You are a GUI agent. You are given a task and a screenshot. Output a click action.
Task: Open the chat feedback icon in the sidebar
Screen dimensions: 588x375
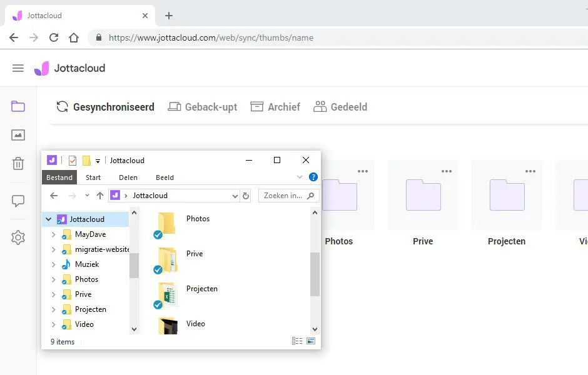18,201
